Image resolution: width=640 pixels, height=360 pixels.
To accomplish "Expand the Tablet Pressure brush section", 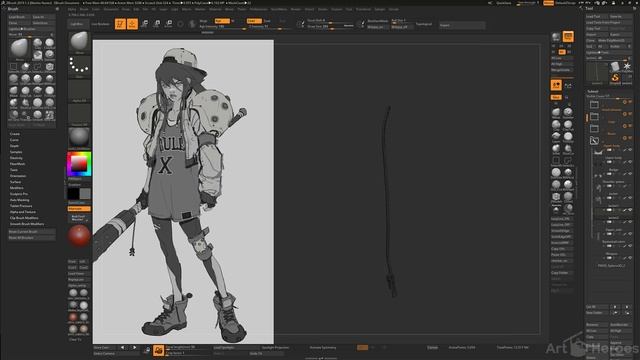I will [21, 206].
